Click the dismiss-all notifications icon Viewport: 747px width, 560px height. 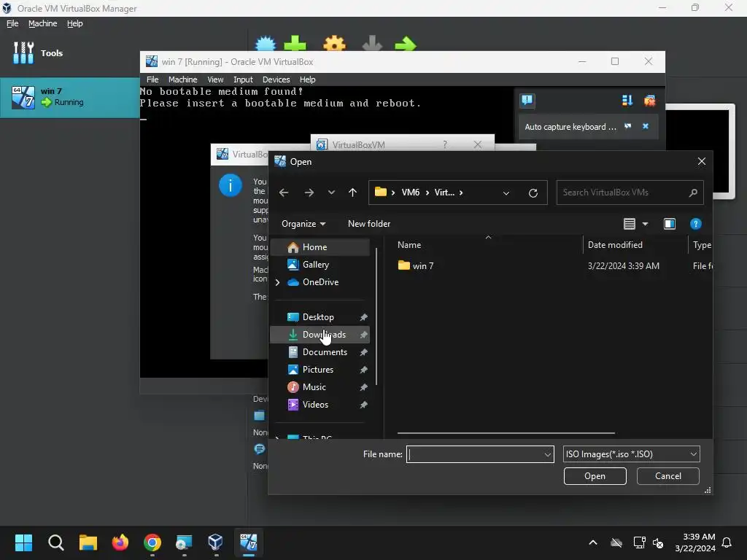(x=649, y=101)
